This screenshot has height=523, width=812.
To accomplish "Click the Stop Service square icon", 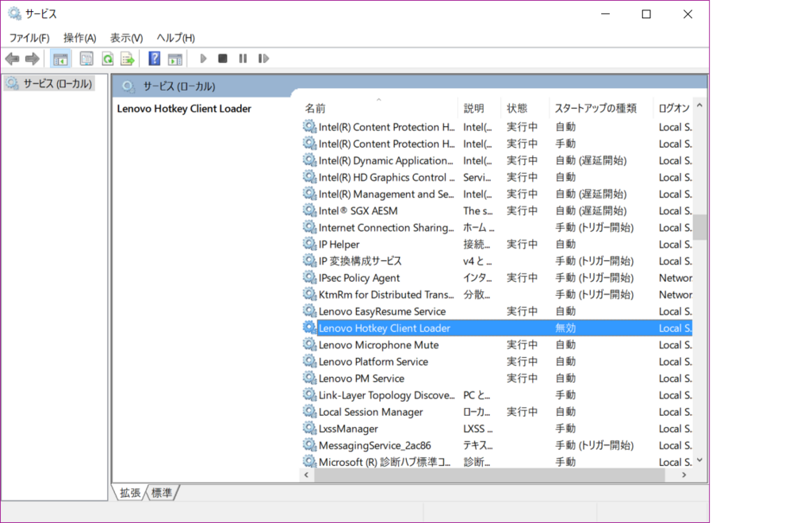I will pyautogui.click(x=223, y=59).
